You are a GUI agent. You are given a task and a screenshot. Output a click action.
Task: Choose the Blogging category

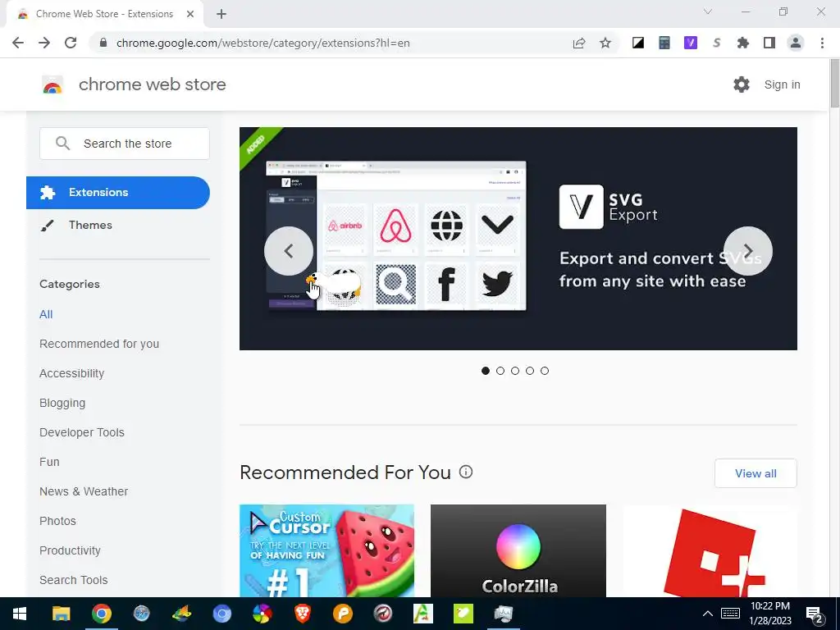[x=62, y=403]
